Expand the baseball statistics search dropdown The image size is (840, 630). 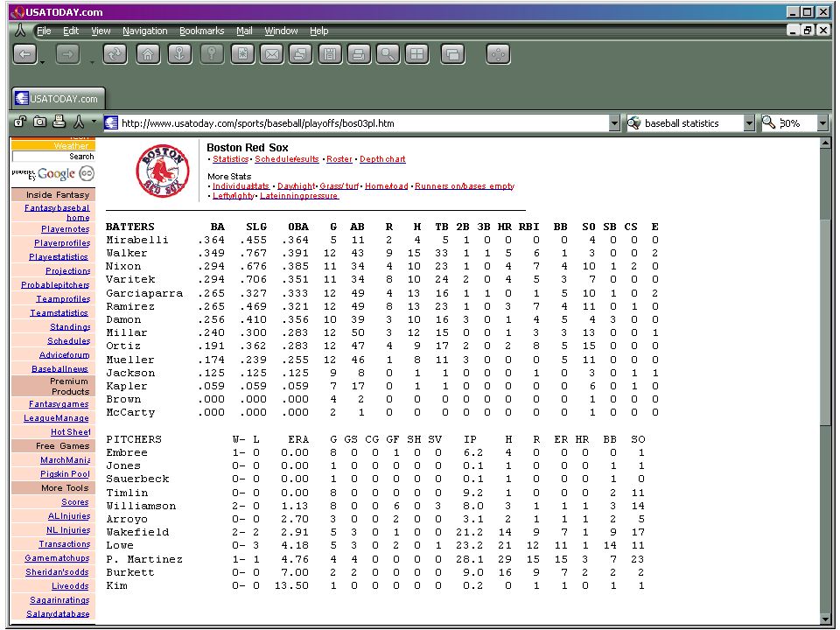(750, 123)
